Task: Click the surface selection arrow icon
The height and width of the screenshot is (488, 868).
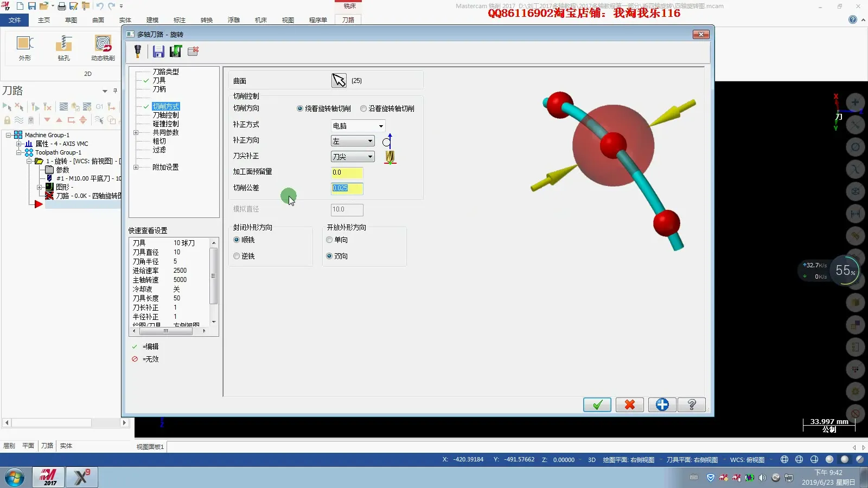Action: click(x=339, y=81)
